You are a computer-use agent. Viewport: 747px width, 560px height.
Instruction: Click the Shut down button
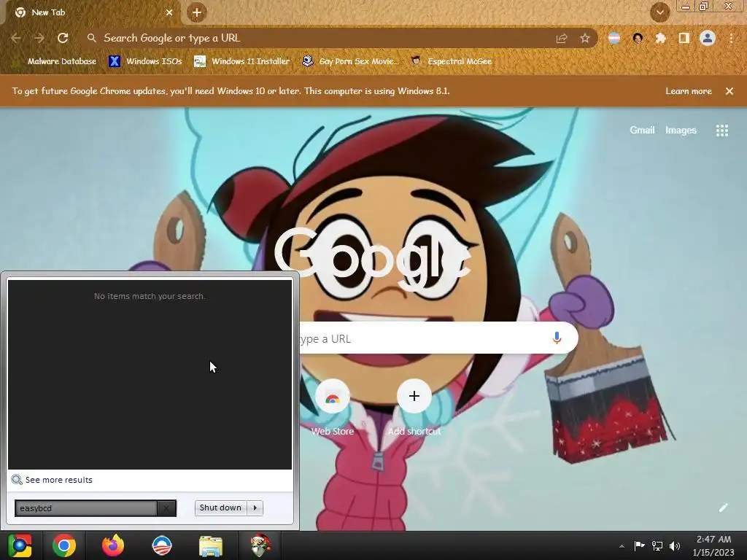pos(220,507)
